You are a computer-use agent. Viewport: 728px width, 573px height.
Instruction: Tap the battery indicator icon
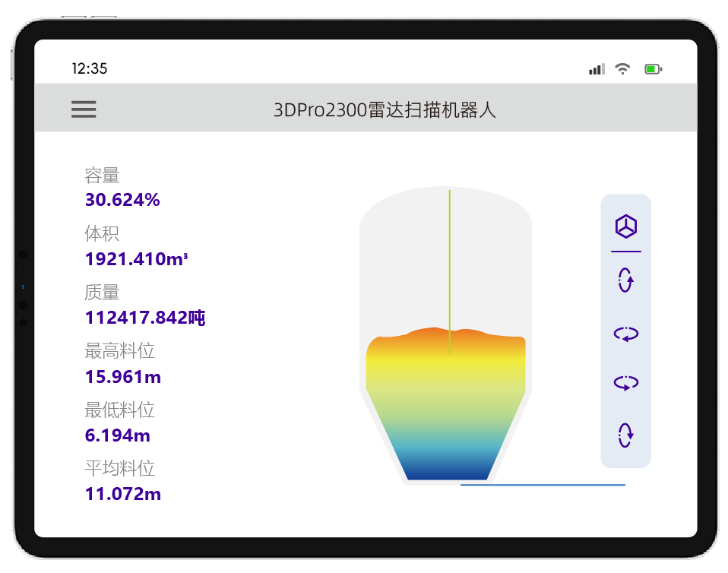coord(652,68)
